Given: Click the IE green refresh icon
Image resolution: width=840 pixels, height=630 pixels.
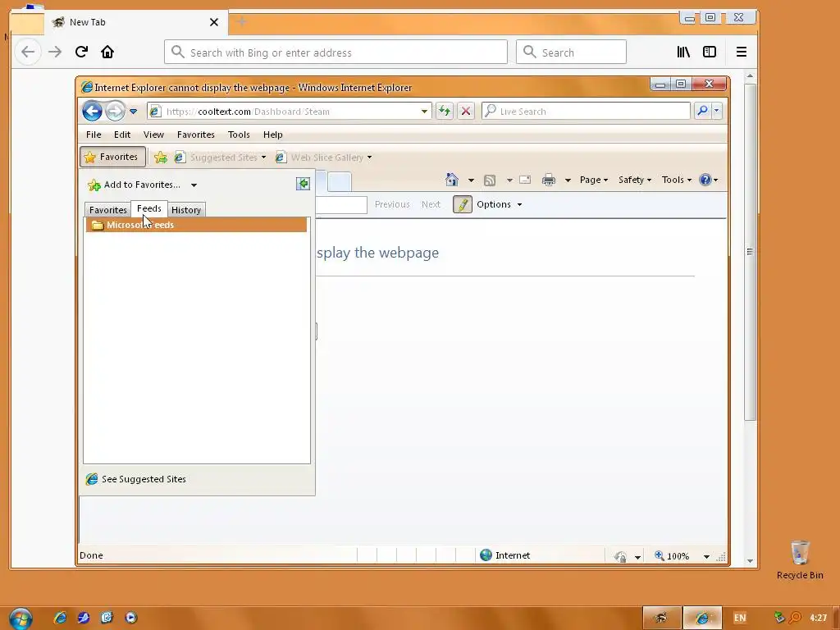Looking at the screenshot, I should (444, 112).
